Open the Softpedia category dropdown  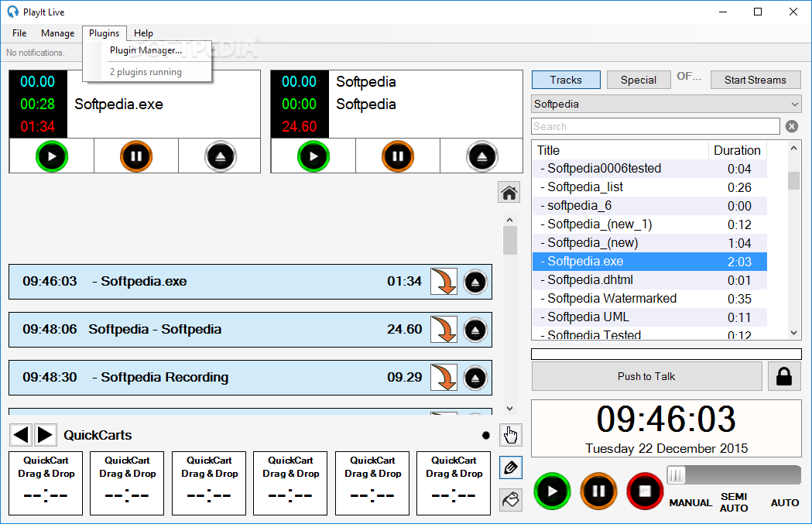pyautogui.click(x=666, y=104)
